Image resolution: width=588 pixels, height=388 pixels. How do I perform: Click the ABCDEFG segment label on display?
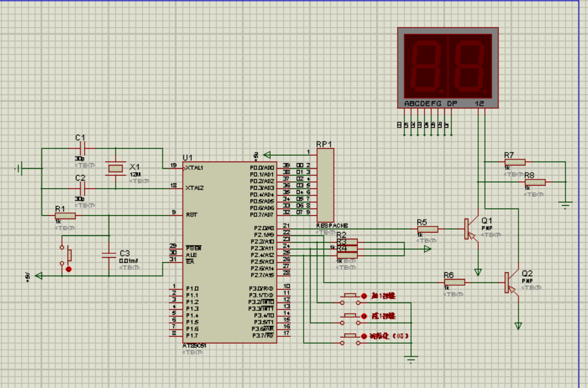pos(422,103)
